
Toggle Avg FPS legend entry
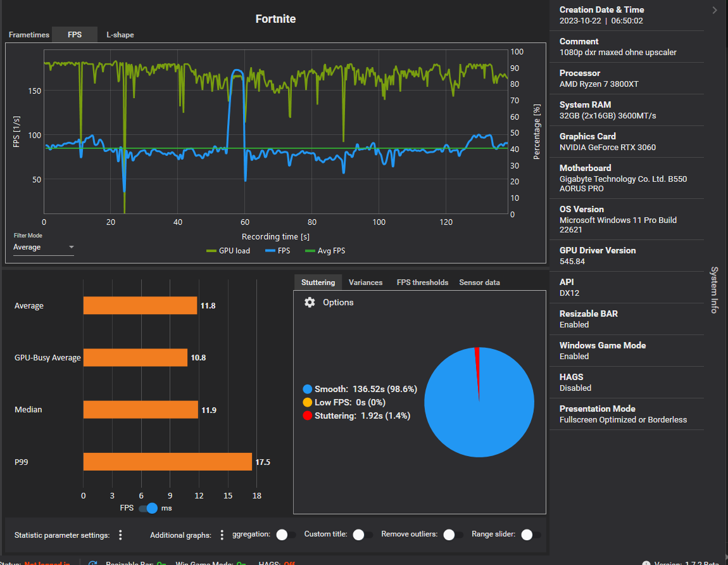pos(325,251)
